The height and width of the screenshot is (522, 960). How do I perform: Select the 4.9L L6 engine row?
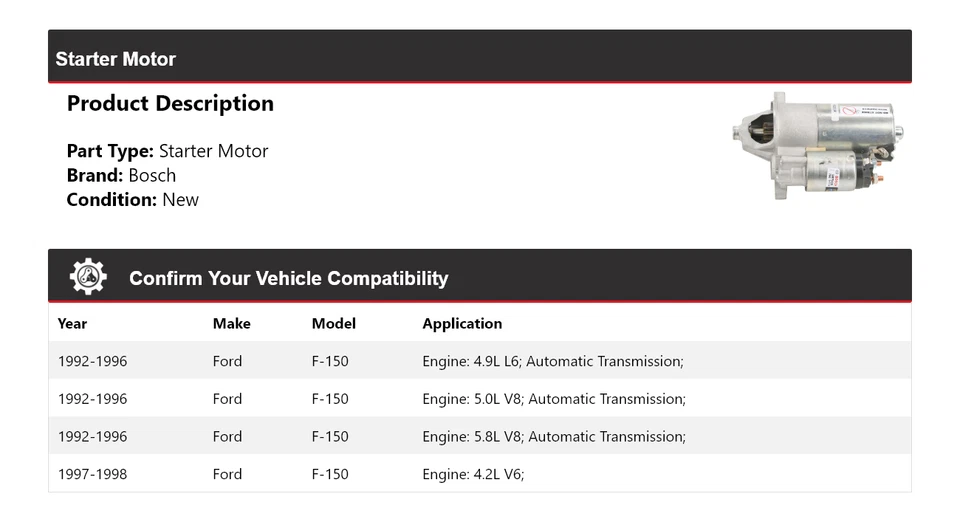pos(552,361)
